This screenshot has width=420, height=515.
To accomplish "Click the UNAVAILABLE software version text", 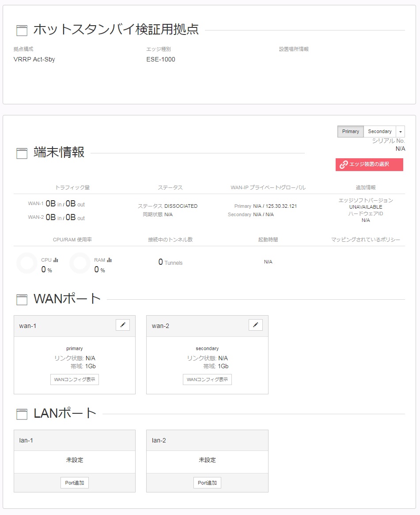I will pos(366,207).
